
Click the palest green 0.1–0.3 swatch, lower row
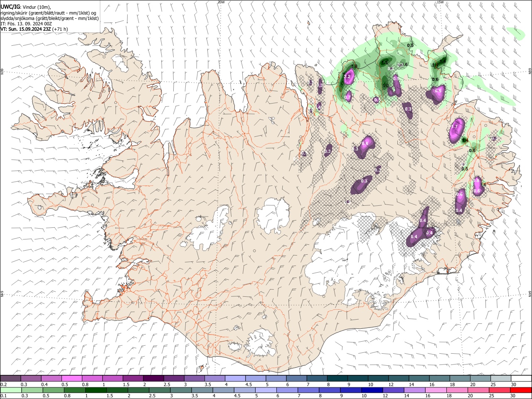coord(11,390)
